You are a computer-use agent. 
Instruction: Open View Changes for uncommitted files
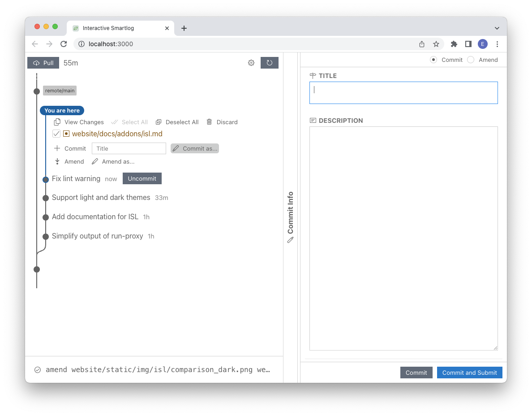click(56, 121)
